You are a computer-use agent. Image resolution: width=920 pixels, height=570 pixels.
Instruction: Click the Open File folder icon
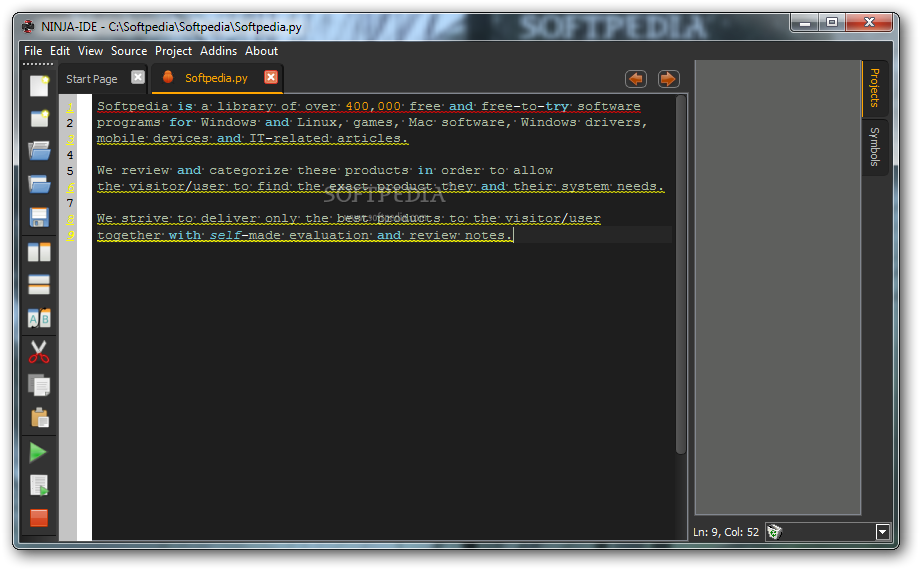pos(39,151)
